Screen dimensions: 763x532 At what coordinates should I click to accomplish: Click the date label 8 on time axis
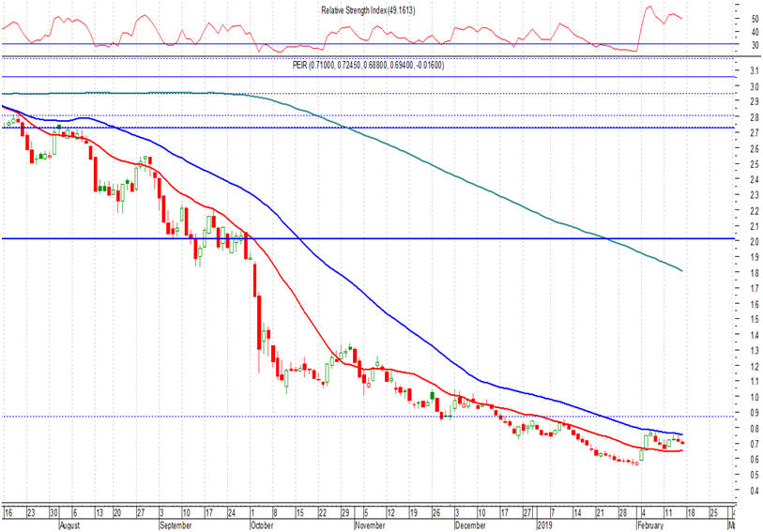(275, 513)
